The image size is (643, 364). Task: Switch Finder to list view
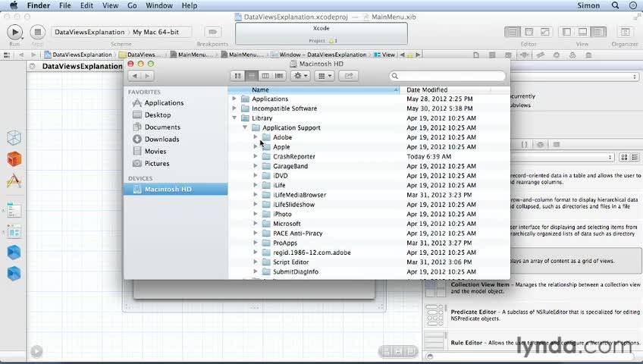[252, 76]
